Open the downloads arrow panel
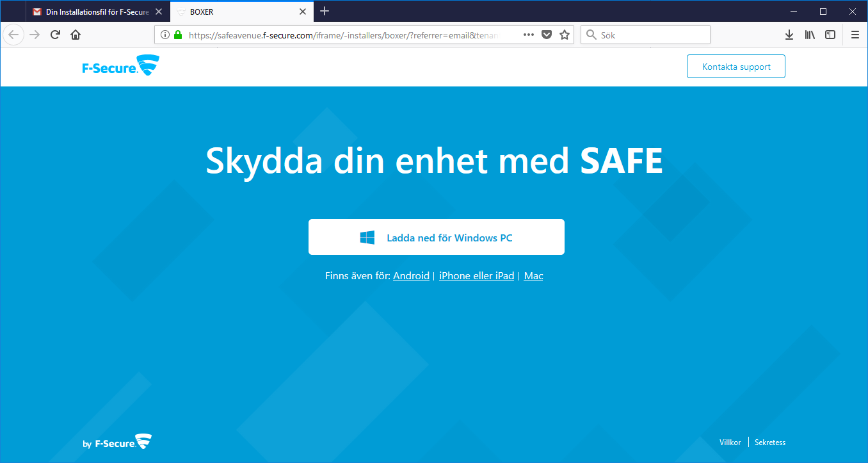 pyautogui.click(x=789, y=35)
